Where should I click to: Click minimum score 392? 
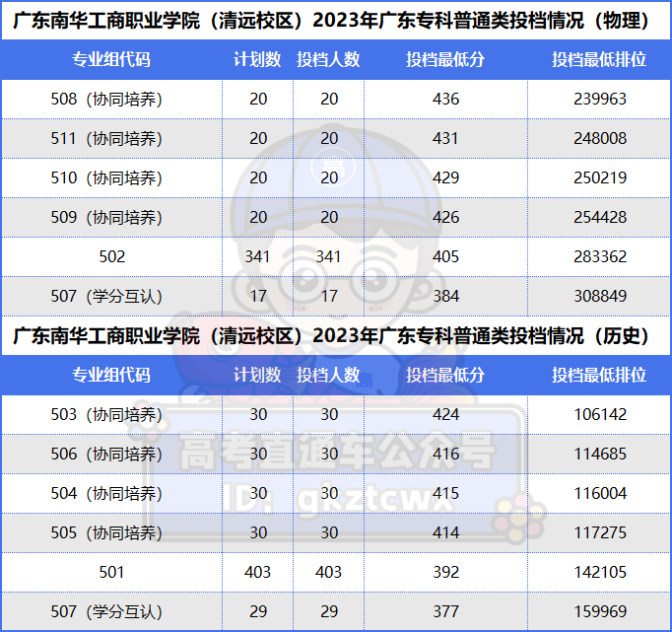(445, 573)
